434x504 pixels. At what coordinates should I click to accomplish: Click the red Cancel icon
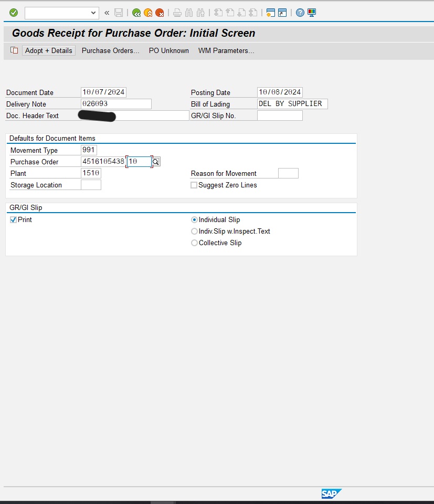(x=160, y=13)
